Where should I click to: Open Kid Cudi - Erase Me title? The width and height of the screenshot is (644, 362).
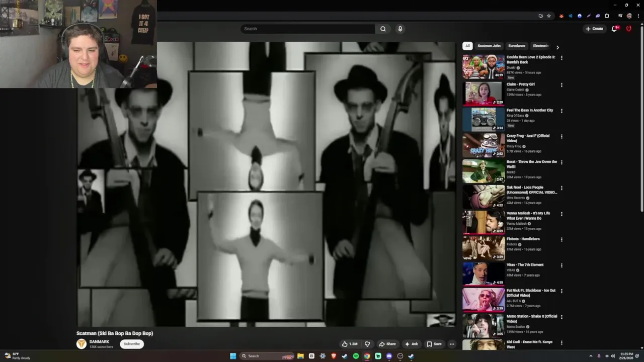coord(529,344)
